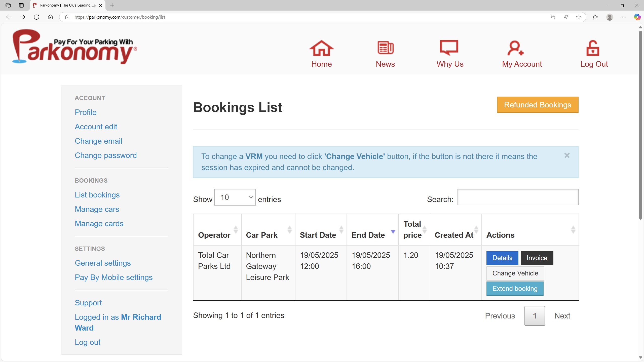Image resolution: width=644 pixels, height=362 pixels.
Task: Open Change email link
Action: pyautogui.click(x=98, y=141)
